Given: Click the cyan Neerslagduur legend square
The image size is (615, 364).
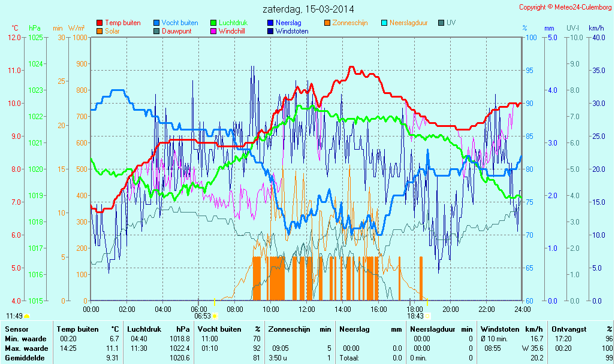Looking at the screenshot, I should [x=384, y=23].
